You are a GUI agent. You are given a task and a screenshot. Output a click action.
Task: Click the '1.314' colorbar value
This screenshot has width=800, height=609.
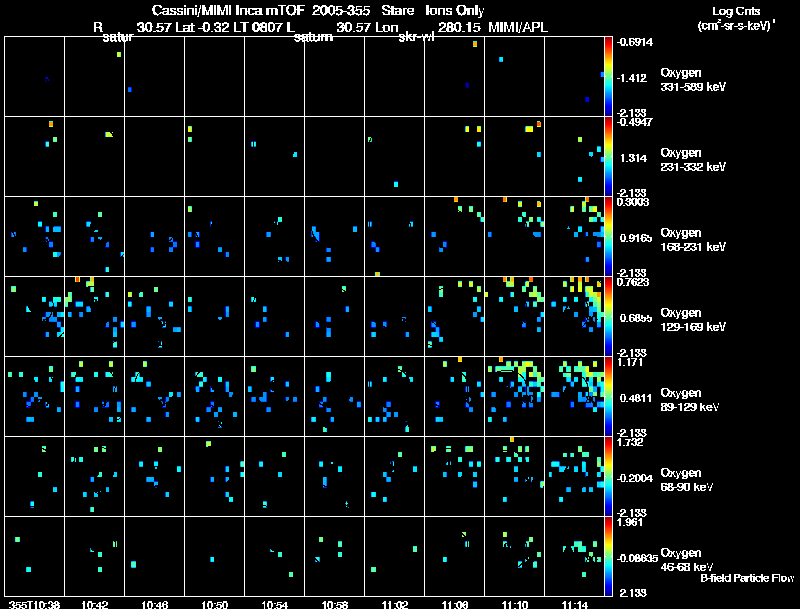633,158
